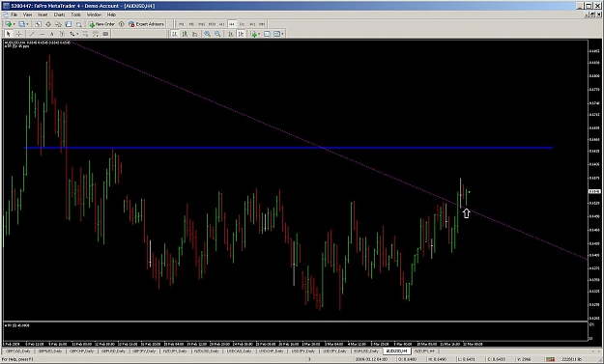Switch to Line Chart display
Screen dimensions: 604x364
(x=195, y=34)
